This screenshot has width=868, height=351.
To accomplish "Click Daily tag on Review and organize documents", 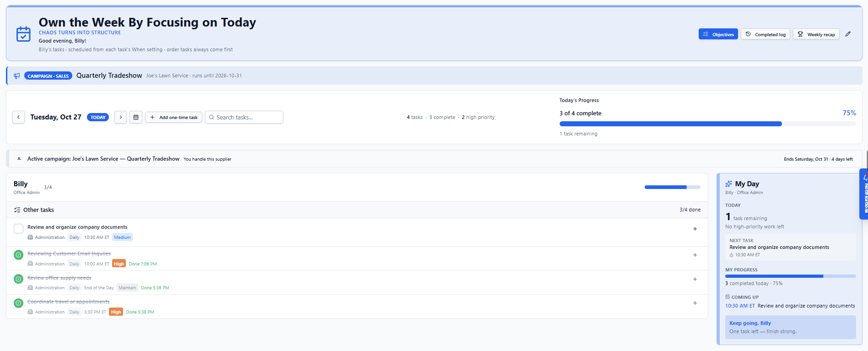I will [74, 237].
